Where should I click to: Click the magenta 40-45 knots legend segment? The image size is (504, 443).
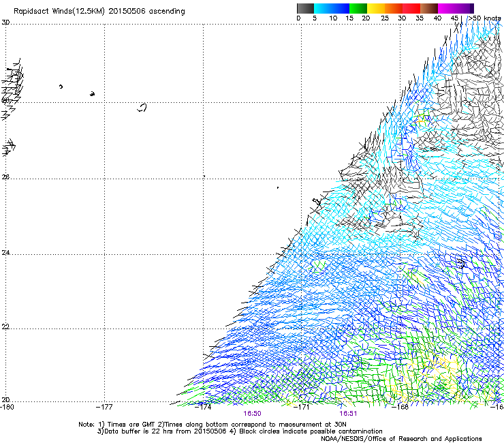(447, 8)
